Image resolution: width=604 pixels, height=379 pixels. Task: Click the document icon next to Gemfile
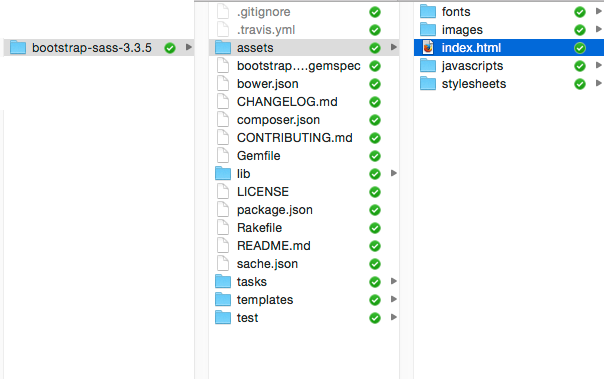tap(223, 156)
